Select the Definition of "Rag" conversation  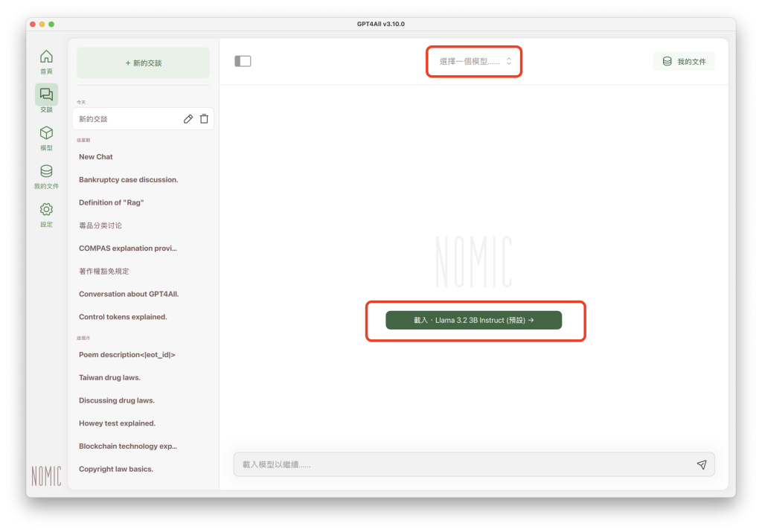112,202
